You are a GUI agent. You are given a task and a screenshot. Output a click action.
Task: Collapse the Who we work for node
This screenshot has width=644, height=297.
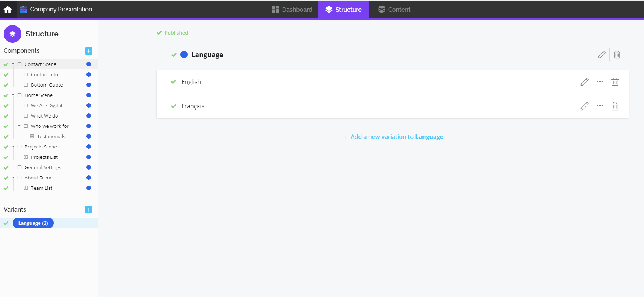pyautogui.click(x=20, y=126)
